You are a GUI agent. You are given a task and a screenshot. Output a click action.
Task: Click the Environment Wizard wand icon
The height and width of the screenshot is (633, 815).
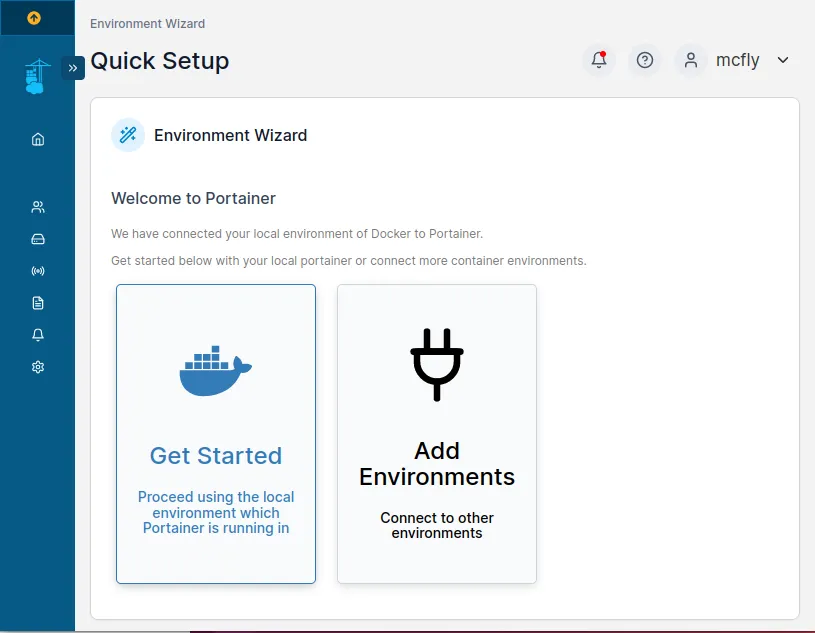(x=128, y=135)
